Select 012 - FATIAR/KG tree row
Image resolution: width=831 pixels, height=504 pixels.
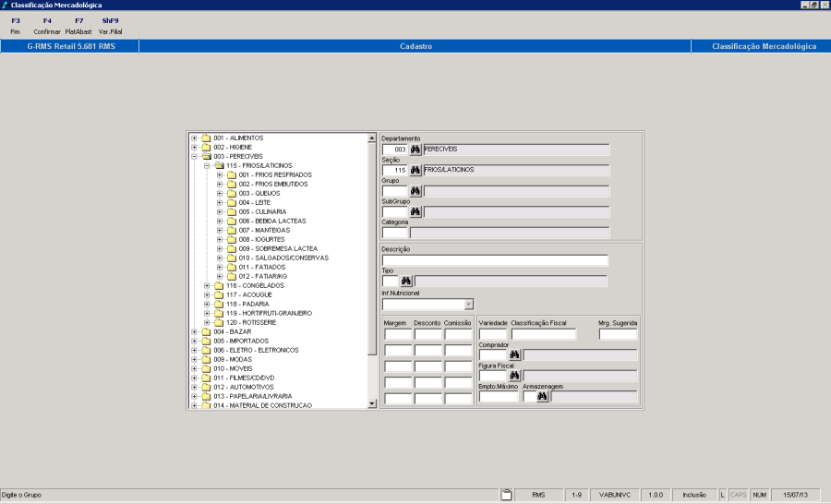pos(262,276)
